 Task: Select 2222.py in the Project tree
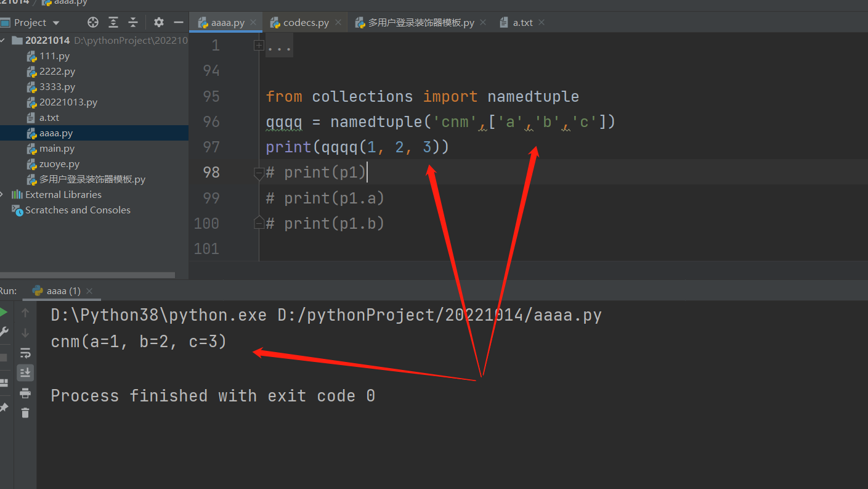pos(94,72)
